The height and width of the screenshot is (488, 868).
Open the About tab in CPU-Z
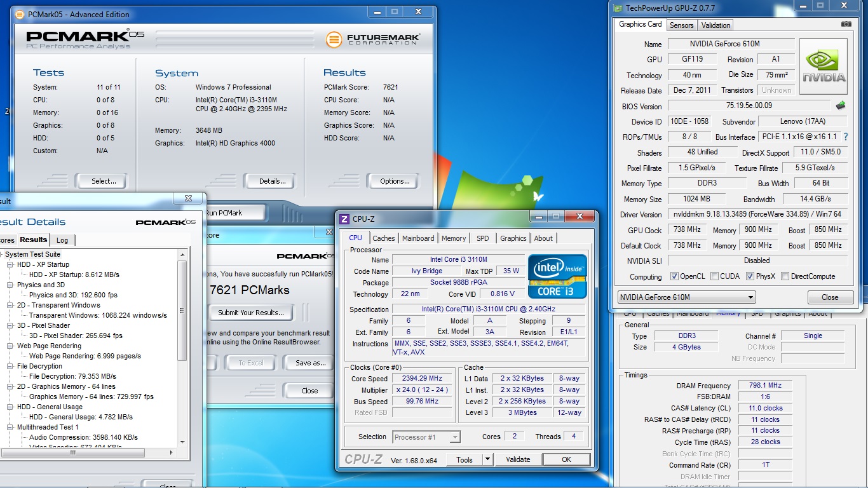tap(543, 238)
